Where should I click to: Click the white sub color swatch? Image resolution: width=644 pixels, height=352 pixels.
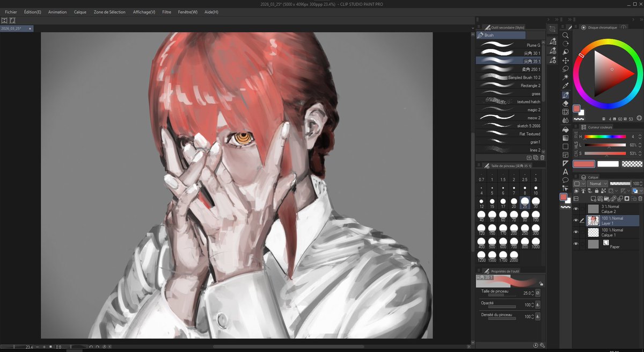[x=608, y=164]
